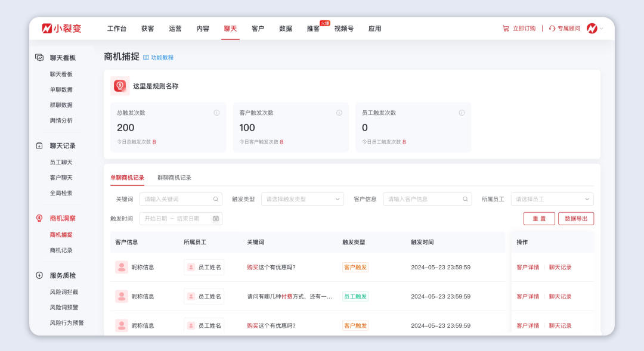Click the red rule icon beside 这里是规则名称
Screen dimensions: 644x351
(119, 86)
